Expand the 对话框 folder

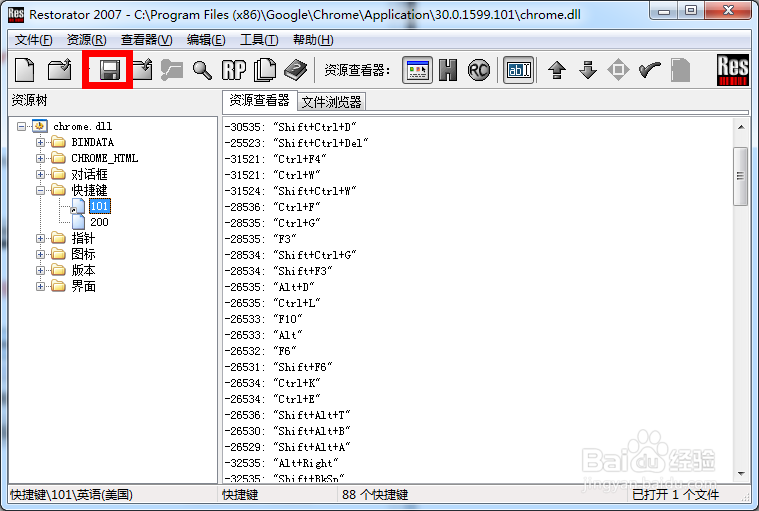click(x=40, y=174)
